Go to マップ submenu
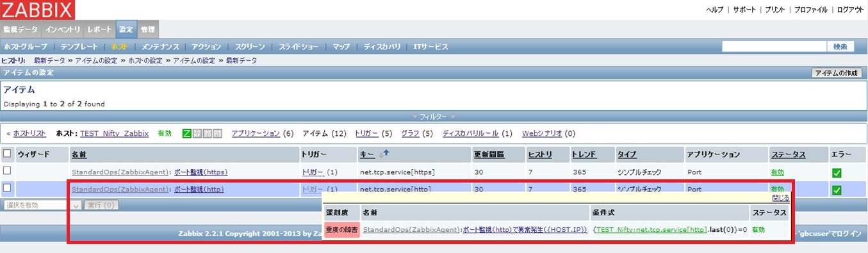 341,47
